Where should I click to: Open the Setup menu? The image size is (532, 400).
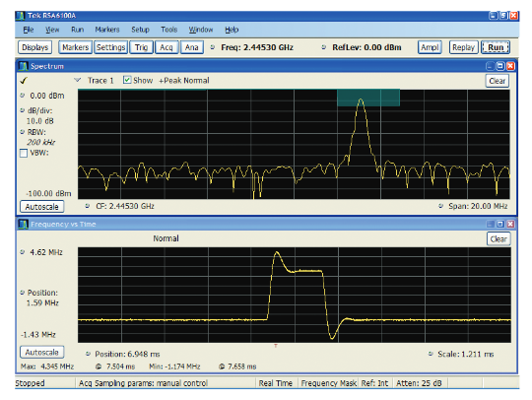coord(140,30)
